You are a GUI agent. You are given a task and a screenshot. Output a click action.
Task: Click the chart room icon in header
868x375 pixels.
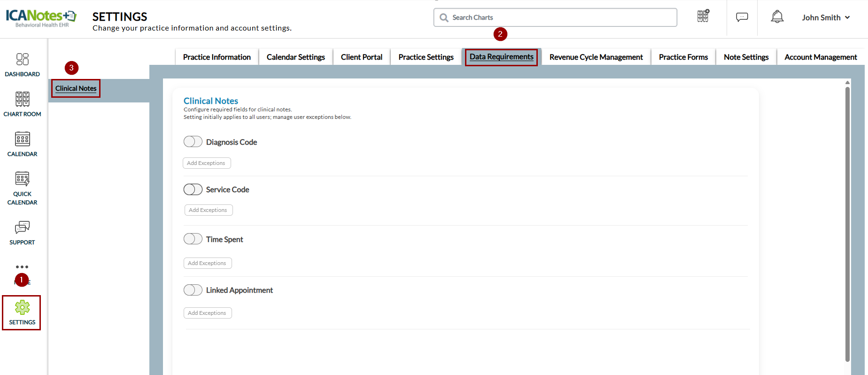[703, 16]
